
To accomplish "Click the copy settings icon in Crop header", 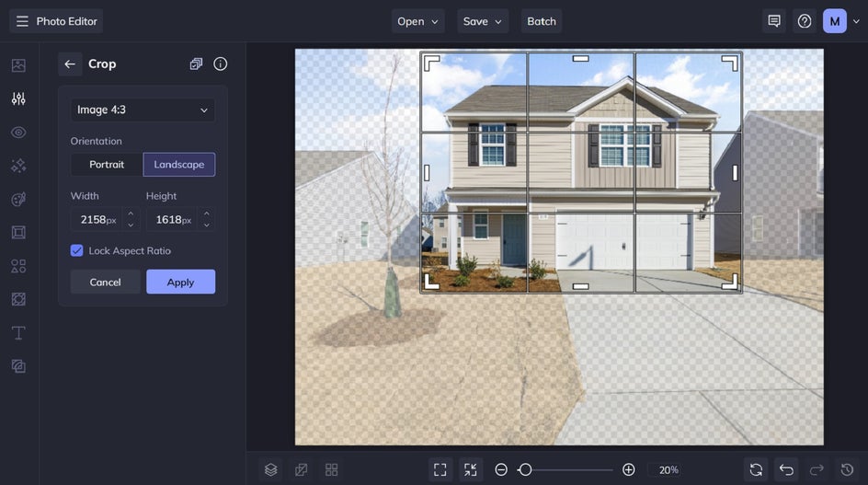I will point(196,64).
